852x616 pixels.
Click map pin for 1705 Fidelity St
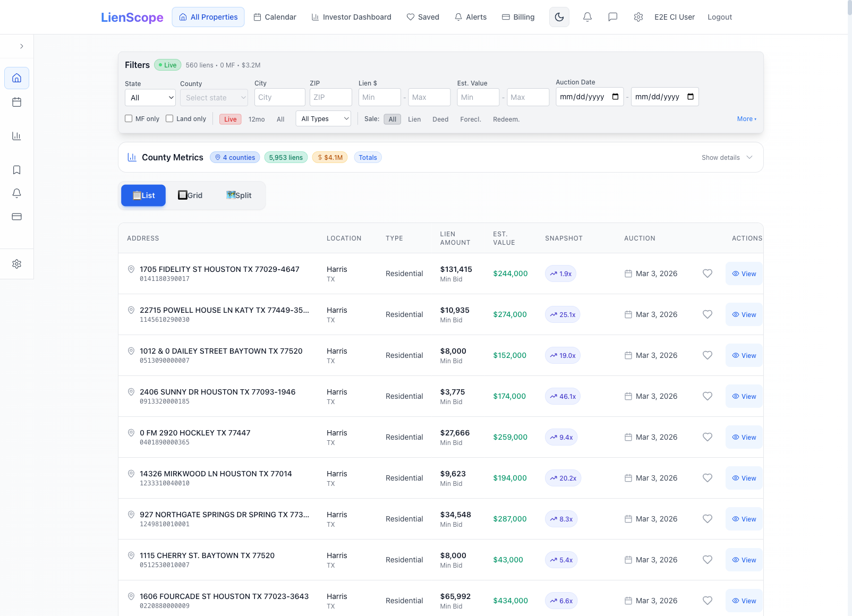click(131, 269)
